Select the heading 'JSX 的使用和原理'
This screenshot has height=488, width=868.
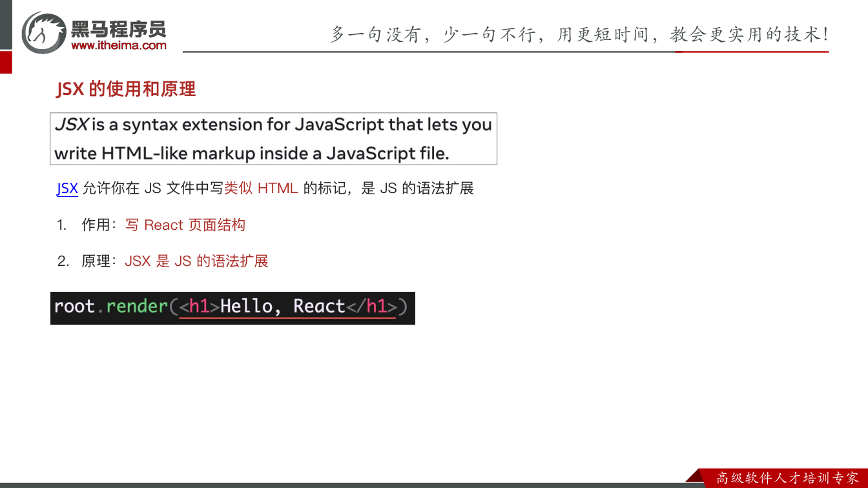pos(126,89)
